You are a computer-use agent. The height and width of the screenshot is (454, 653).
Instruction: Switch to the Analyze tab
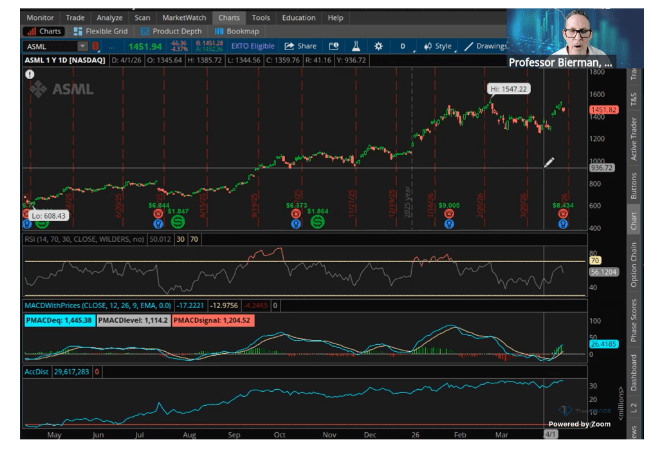pyautogui.click(x=110, y=18)
